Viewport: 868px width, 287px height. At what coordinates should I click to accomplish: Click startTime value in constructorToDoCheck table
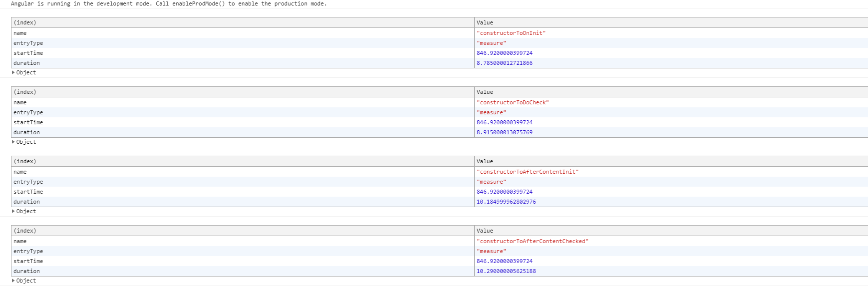(x=505, y=122)
